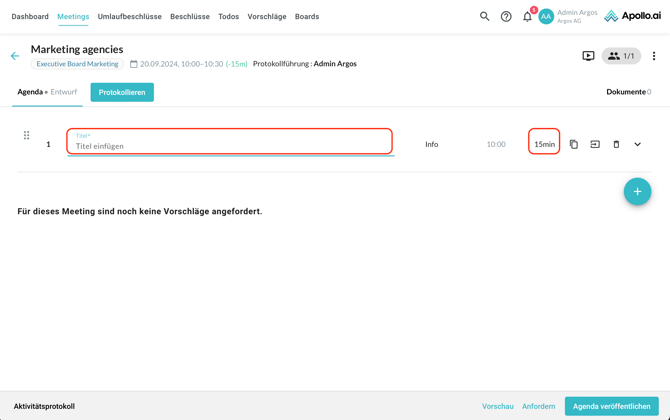This screenshot has height=420, width=670.
Task: Switch to the Umlaufbeschlüsse menu
Action: 129,16
